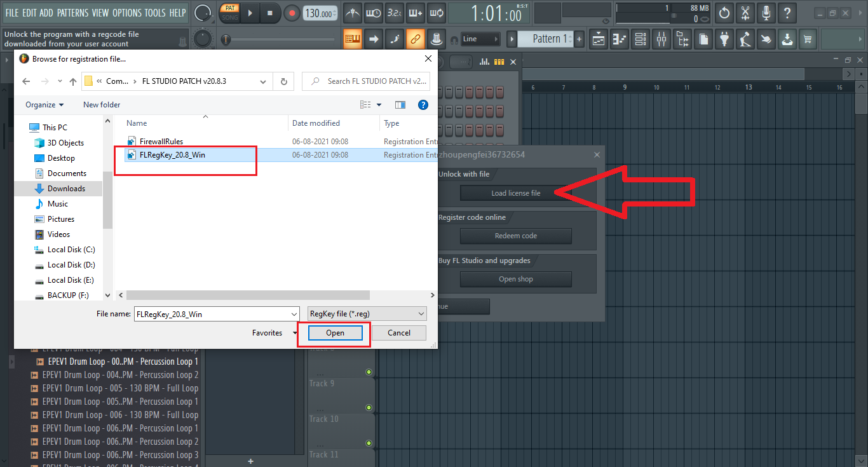This screenshot has height=467, width=868.
Task: Click the Open shop button
Action: pyautogui.click(x=515, y=279)
